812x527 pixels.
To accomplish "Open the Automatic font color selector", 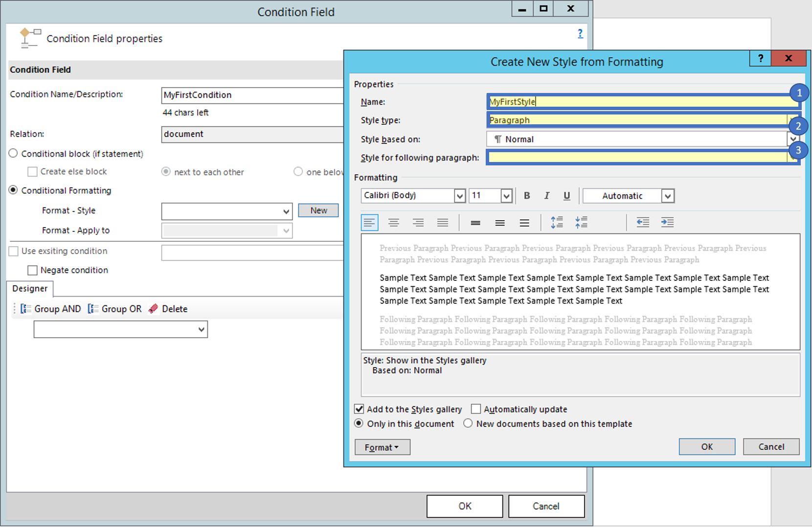I will coord(667,195).
